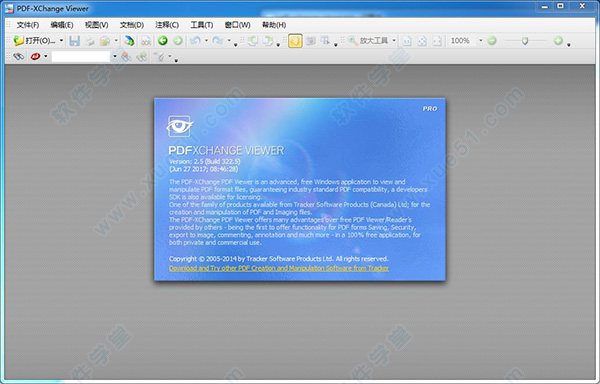Click the Actual Size page icon
The image size is (600, 384).
coord(407,41)
